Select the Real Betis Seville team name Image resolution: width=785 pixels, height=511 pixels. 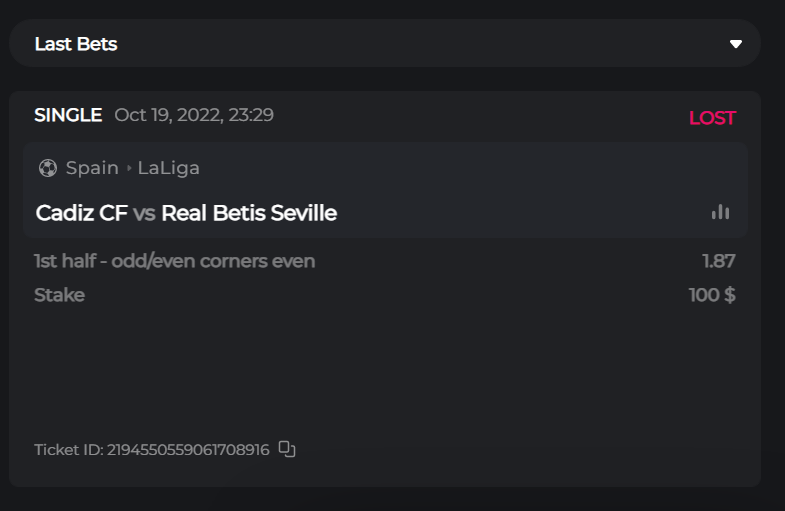pyautogui.click(x=249, y=213)
